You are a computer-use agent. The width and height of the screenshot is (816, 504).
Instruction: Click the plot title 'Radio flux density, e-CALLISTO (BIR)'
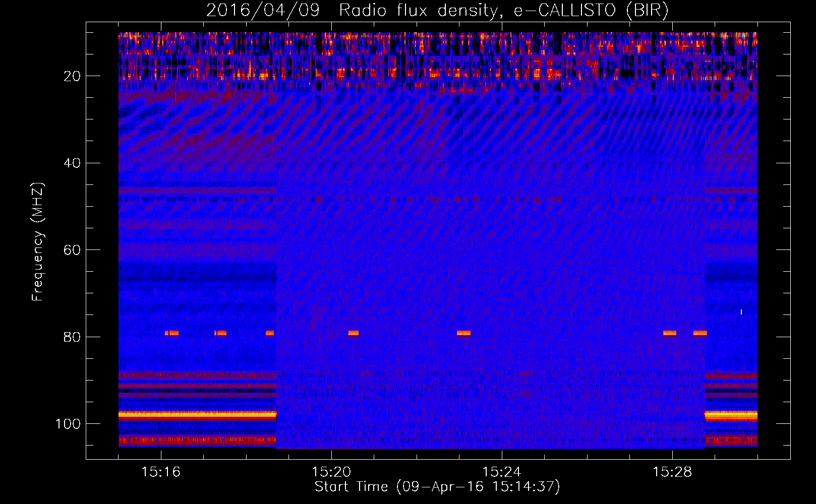point(503,11)
